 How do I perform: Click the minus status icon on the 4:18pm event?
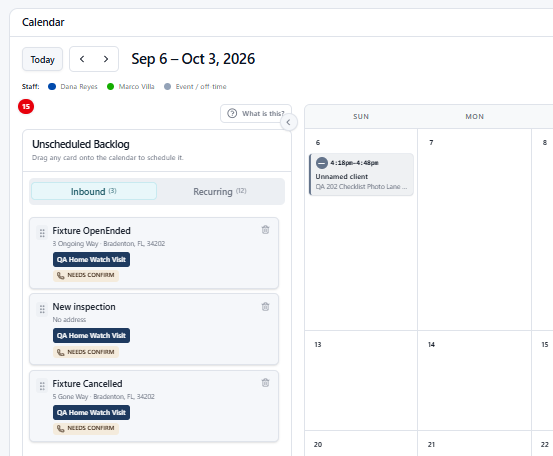[x=322, y=163]
